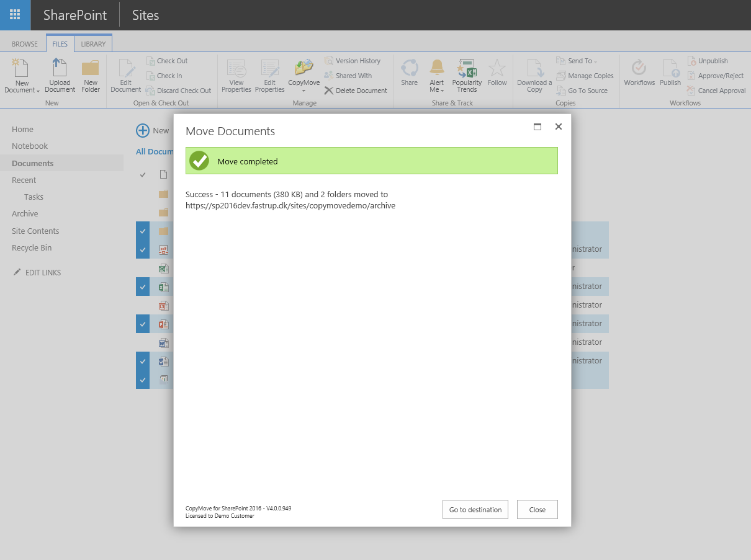Image resolution: width=751 pixels, height=560 pixels.
Task: Click Shared With in the ribbon
Action: (x=348, y=76)
